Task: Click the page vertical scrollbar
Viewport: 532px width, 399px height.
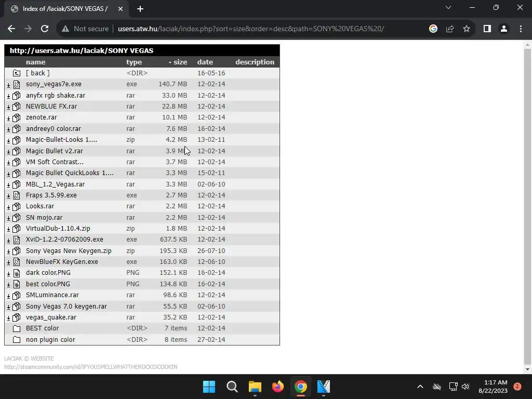Action: coord(527,207)
